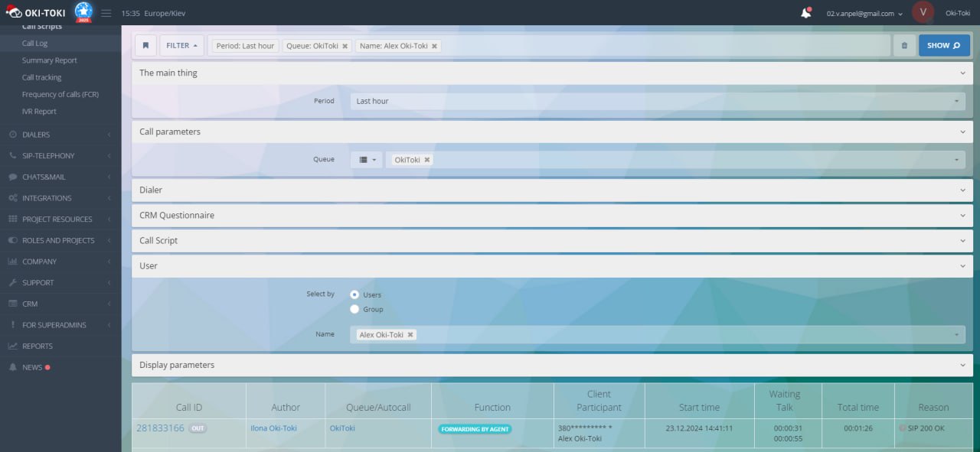
Task: Open the Name field dropdown arrow
Action: coord(957,335)
